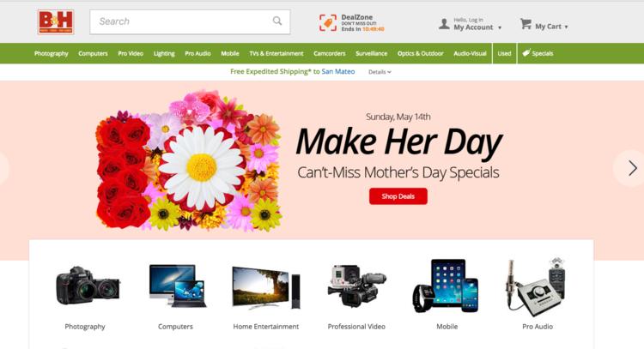The image size is (644, 349).
Task: Open the Specials tag icon
Action: (526, 53)
